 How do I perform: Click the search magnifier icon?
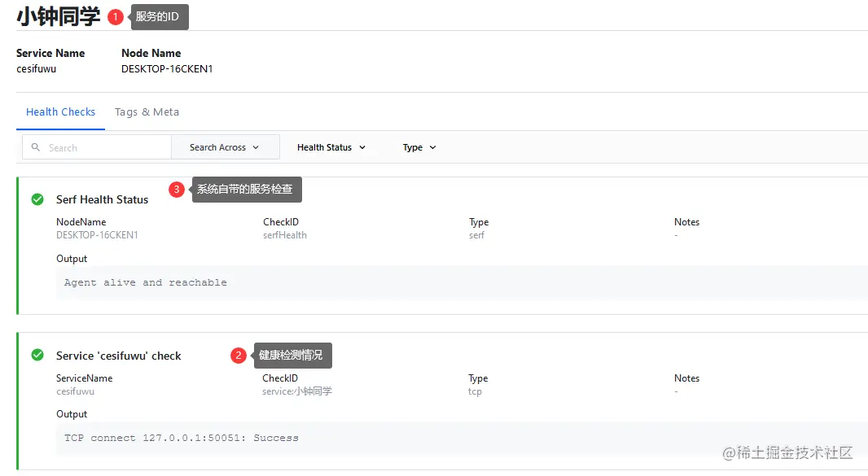pos(36,147)
